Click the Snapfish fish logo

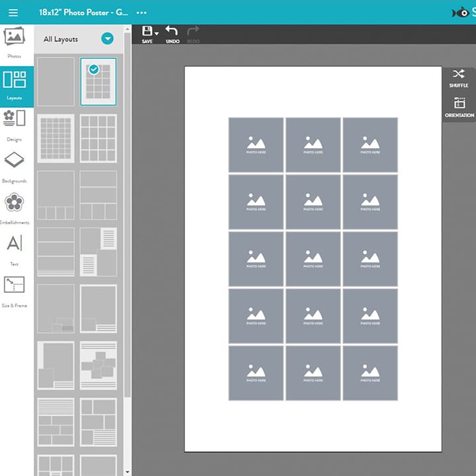coord(460,13)
